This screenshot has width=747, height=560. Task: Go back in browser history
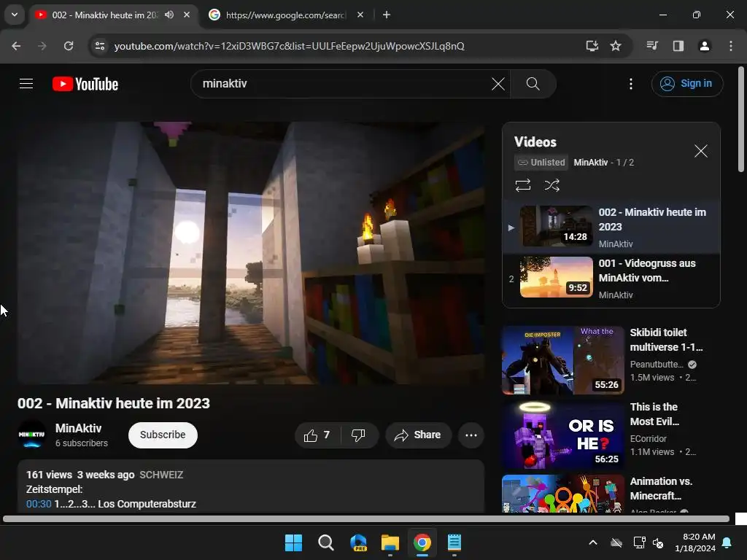point(16,46)
